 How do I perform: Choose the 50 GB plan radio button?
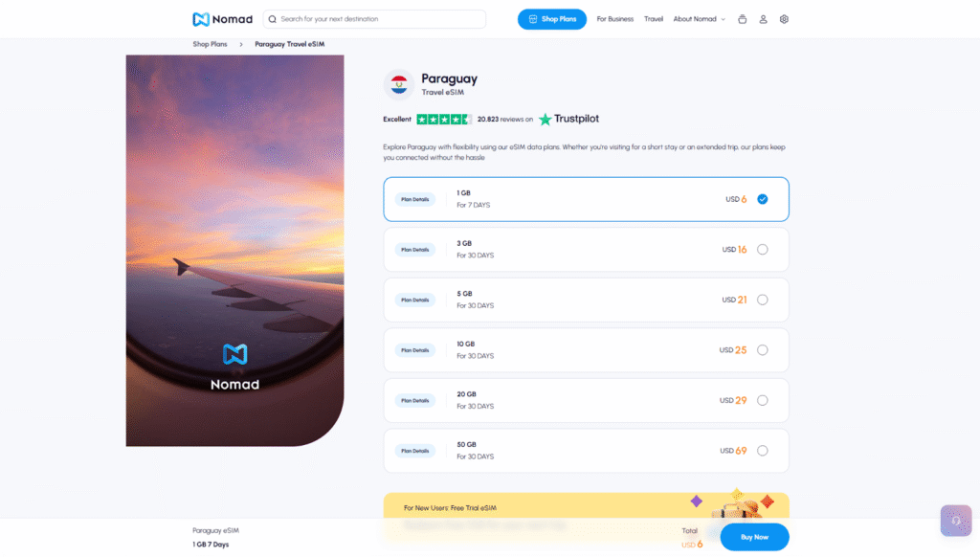(762, 451)
